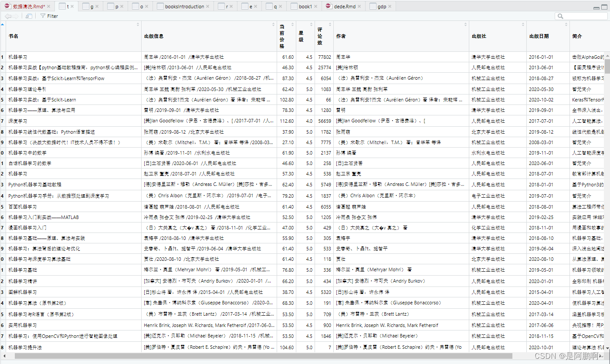Select the price cell 112.60

[286, 121]
